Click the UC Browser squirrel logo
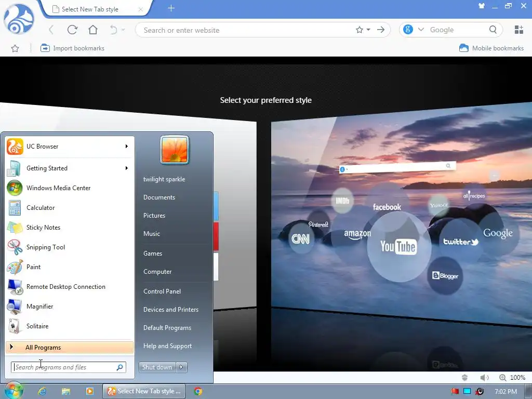 coord(19,19)
